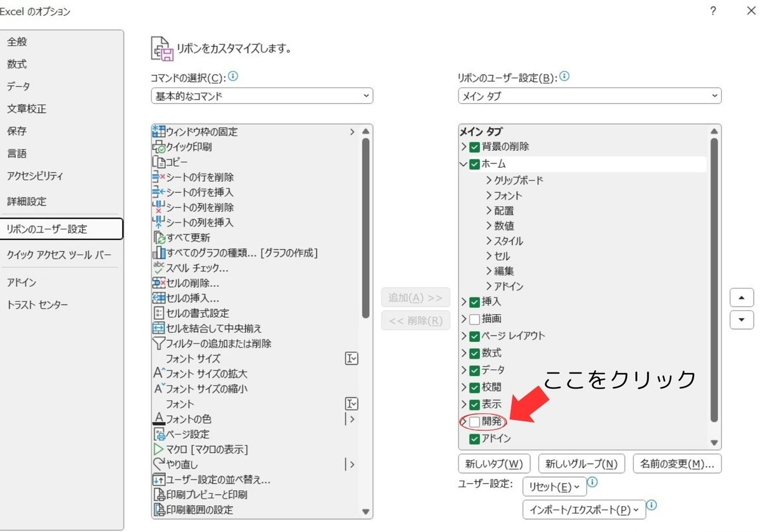Uncheck the 数式 tab checkbox in tree

click(x=474, y=353)
